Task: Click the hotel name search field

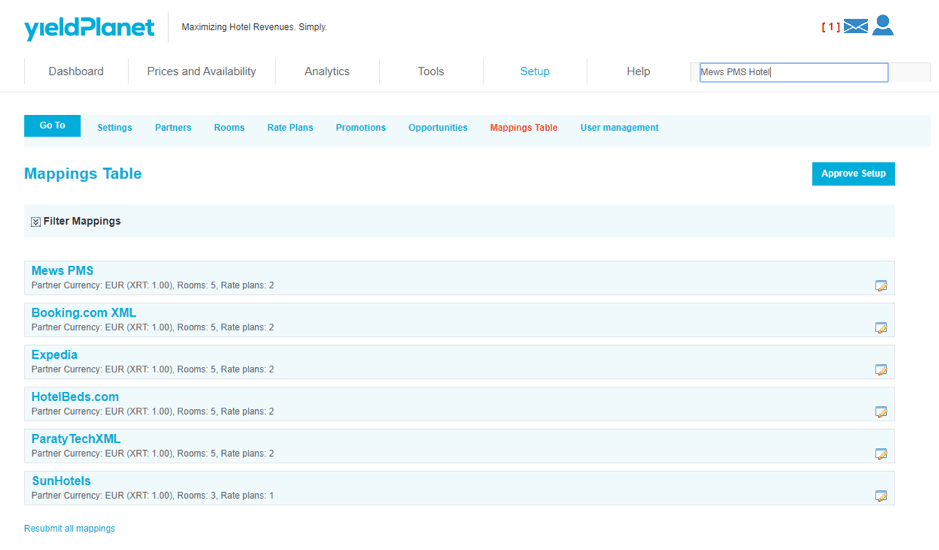Action: pos(793,72)
